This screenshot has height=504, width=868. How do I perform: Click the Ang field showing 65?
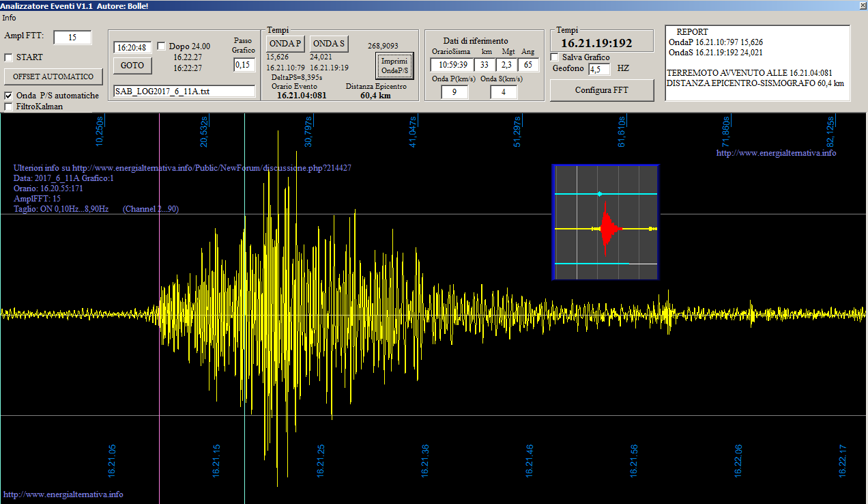[528, 65]
